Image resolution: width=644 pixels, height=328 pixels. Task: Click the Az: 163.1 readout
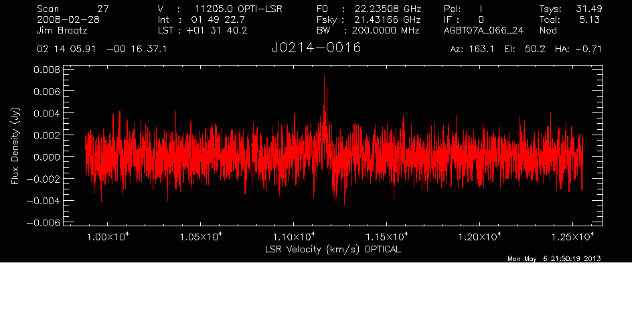[x=473, y=50]
